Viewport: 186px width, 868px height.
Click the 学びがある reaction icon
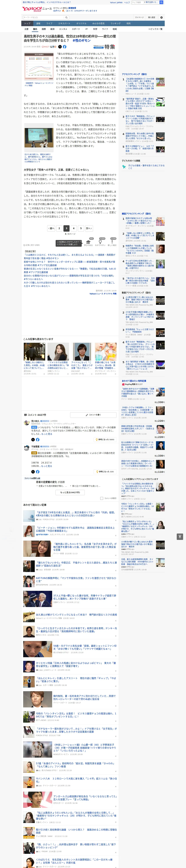[x=89, y=242]
